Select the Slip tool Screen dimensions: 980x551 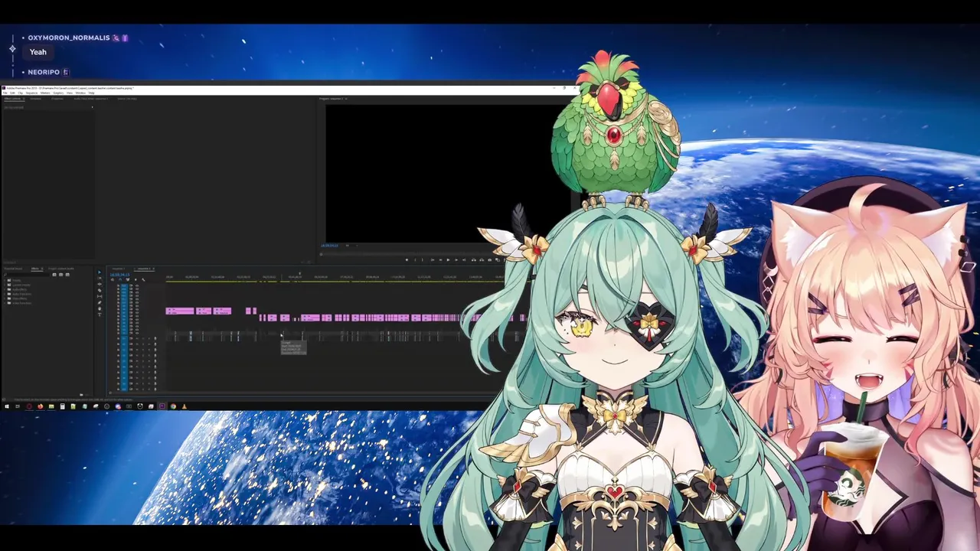pyautogui.click(x=100, y=296)
